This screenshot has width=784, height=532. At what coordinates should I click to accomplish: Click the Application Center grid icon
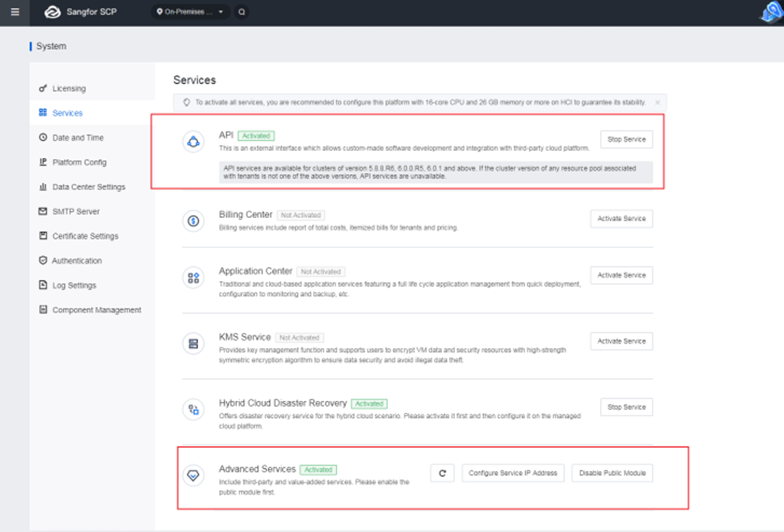[193, 275]
